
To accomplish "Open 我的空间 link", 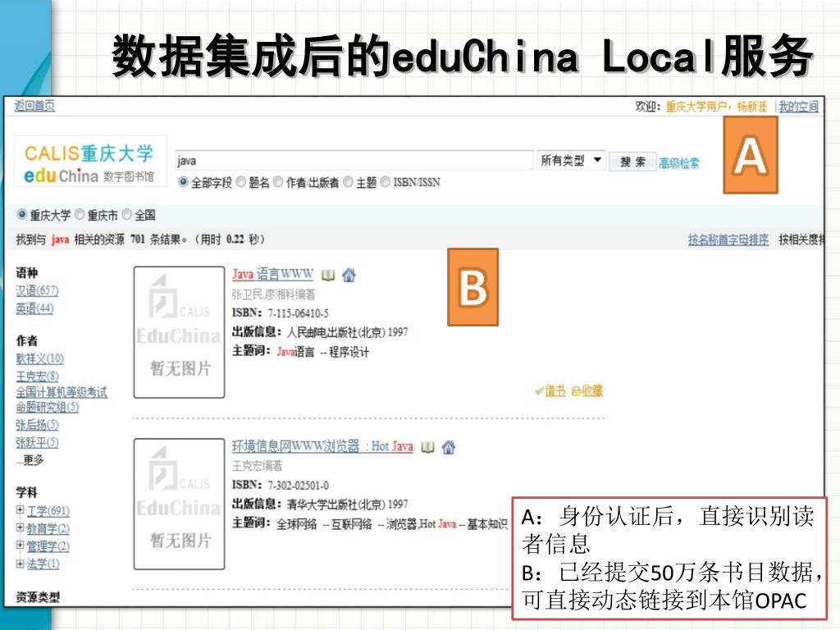I will point(798,107).
